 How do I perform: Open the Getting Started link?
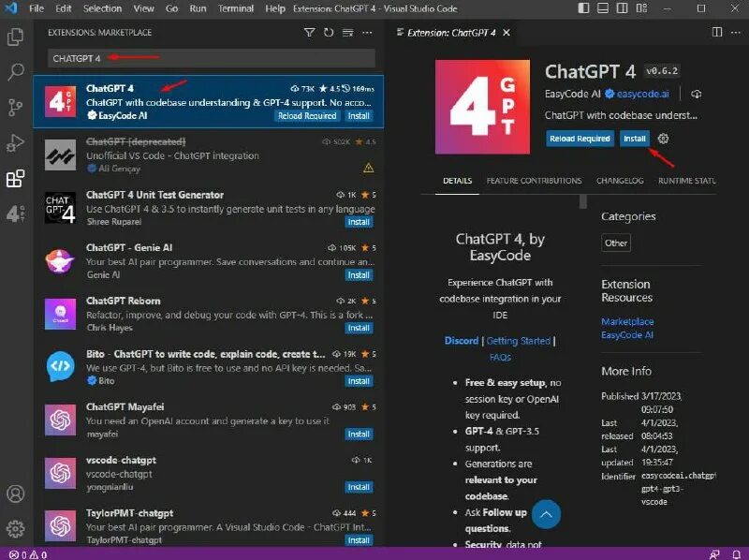519,341
